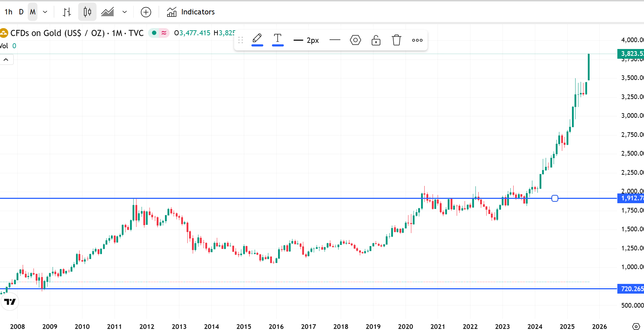Image resolution: width=644 pixels, height=330 pixels.
Task: Click CFDs on Gold symbol title
Action: point(77,33)
